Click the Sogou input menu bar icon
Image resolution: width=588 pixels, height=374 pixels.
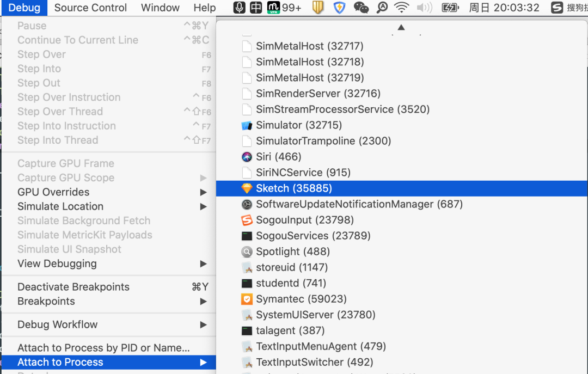(x=557, y=8)
